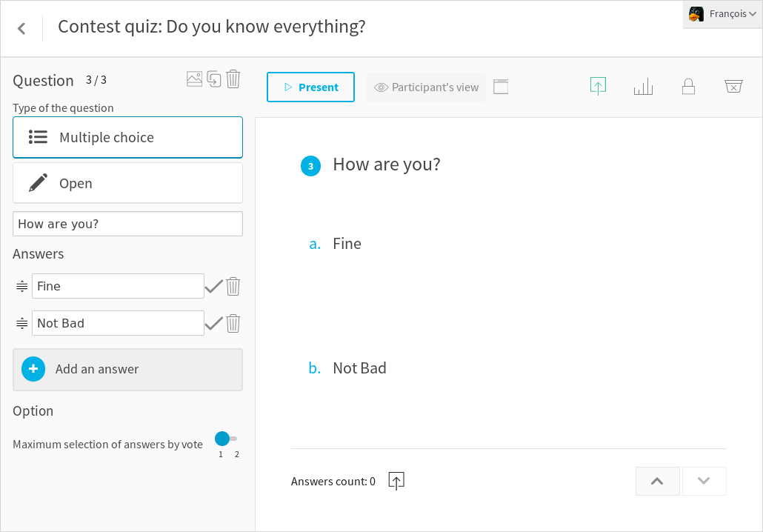
Task: Select the Multiple choice question type
Action: pos(127,137)
